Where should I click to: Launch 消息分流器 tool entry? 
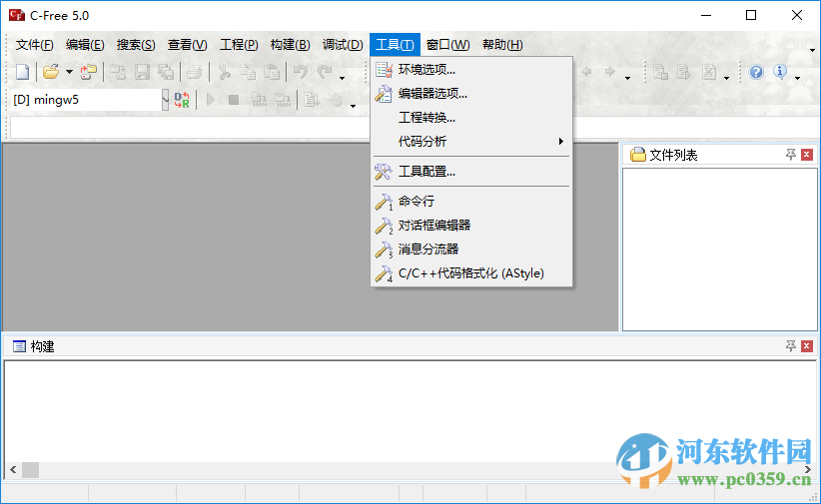[471, 250]
